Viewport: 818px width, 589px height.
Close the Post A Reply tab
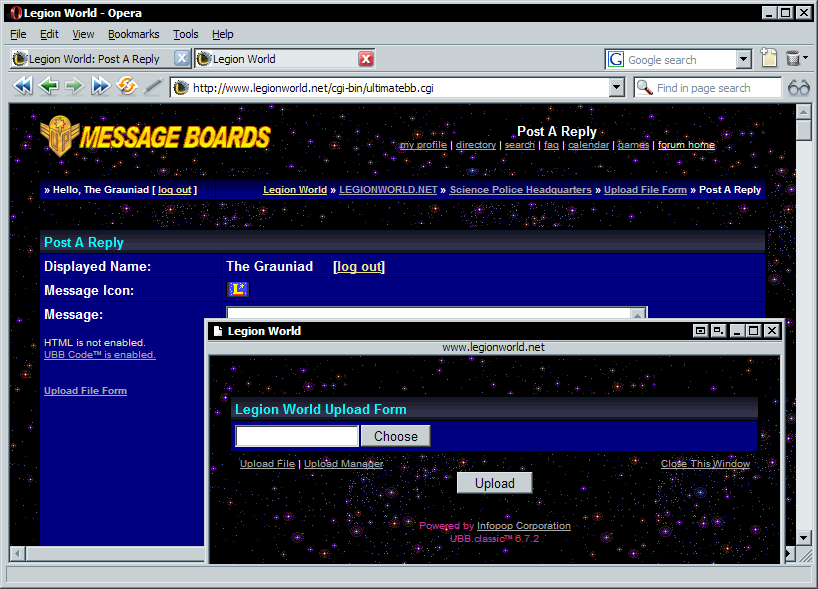[181, 58]
